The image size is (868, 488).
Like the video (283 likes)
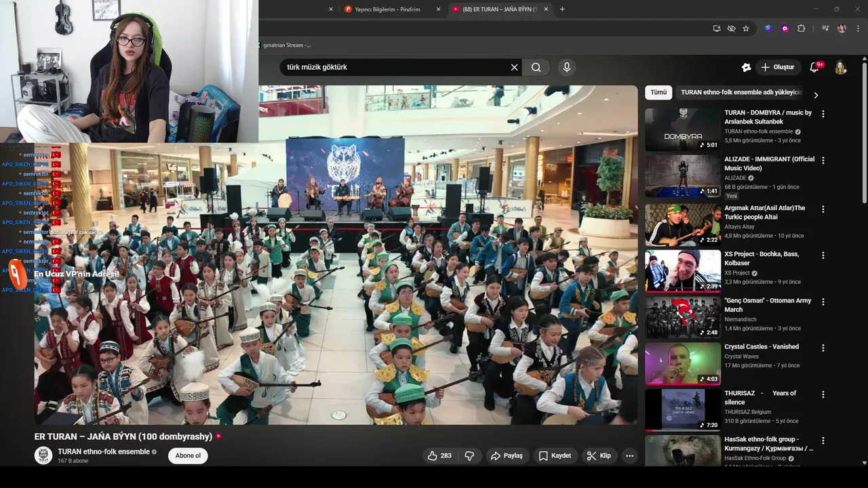point(439,455)
